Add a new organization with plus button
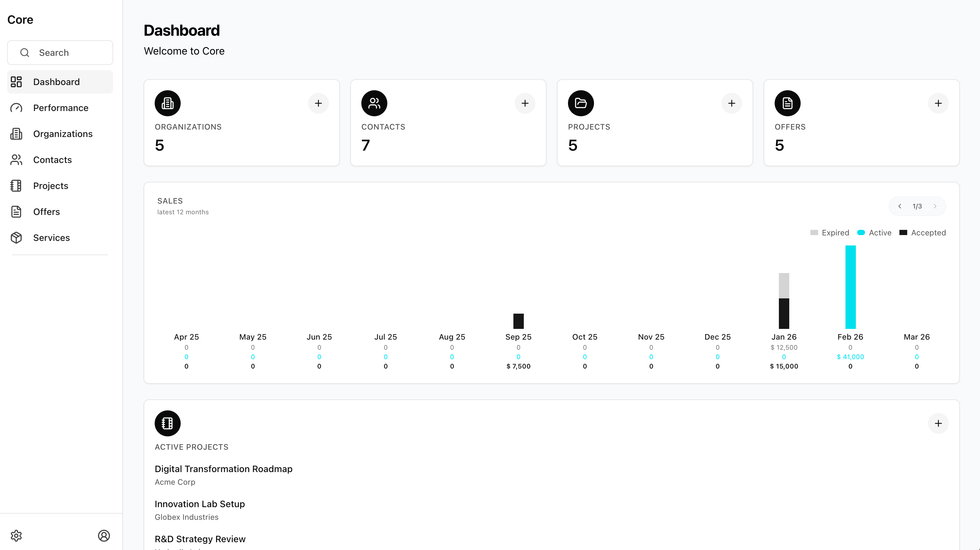The image size is (980, 550). (x=318, y=103)
